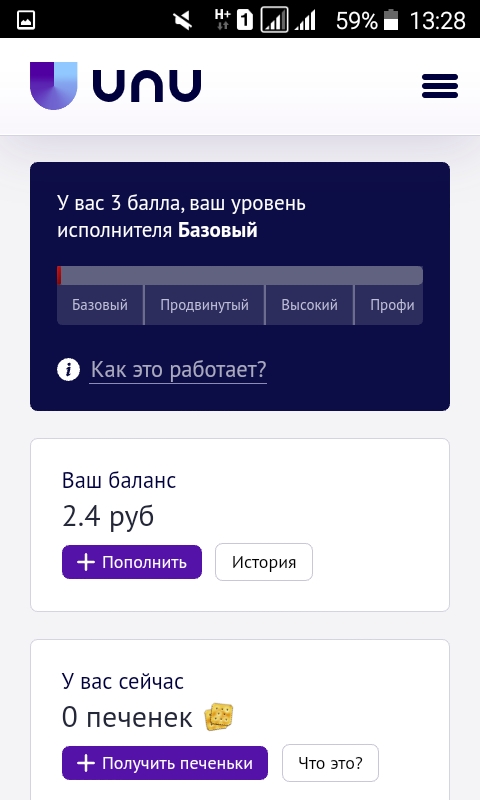Click the level progress bar
The image size is (480, 800).
(x=240, y=276)
